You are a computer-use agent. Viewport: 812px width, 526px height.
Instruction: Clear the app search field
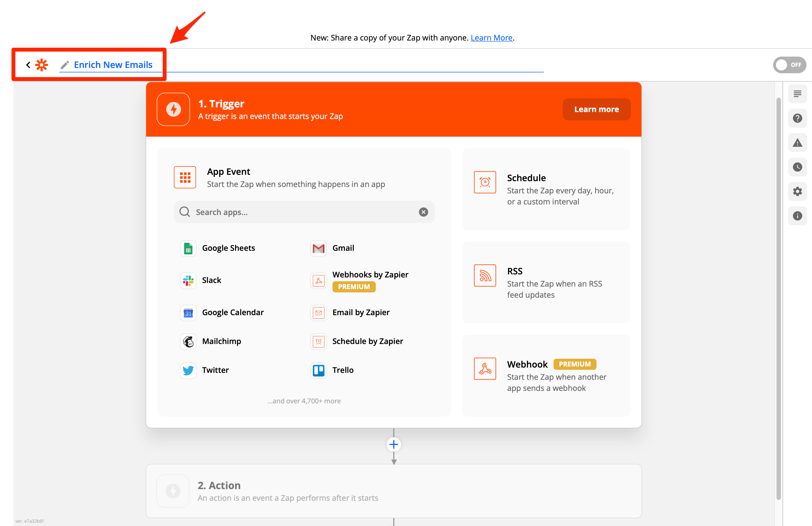423,212
